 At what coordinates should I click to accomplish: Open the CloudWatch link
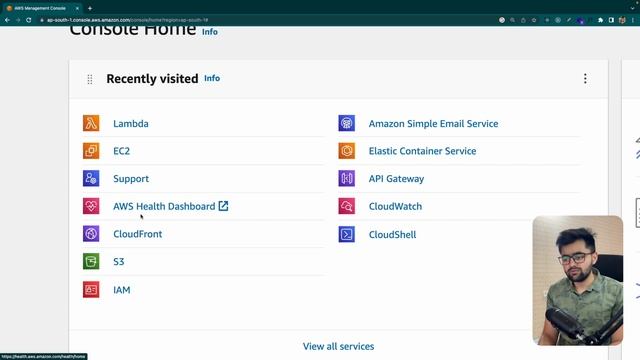tap(395, 206)
